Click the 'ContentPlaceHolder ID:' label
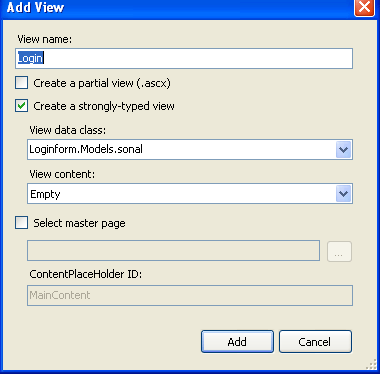The width and height of the screenshot is (380, 376). [x=86, y=274]
